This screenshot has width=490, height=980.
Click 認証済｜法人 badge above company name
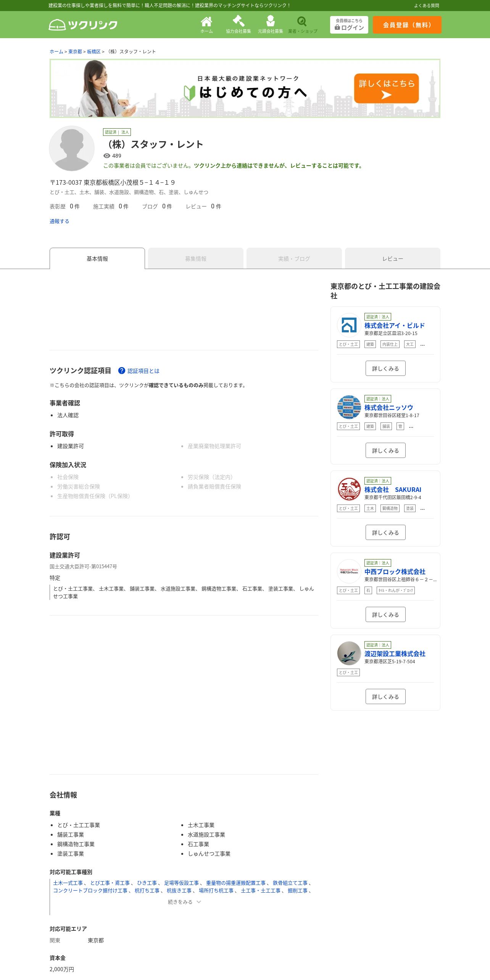(117, 132)
